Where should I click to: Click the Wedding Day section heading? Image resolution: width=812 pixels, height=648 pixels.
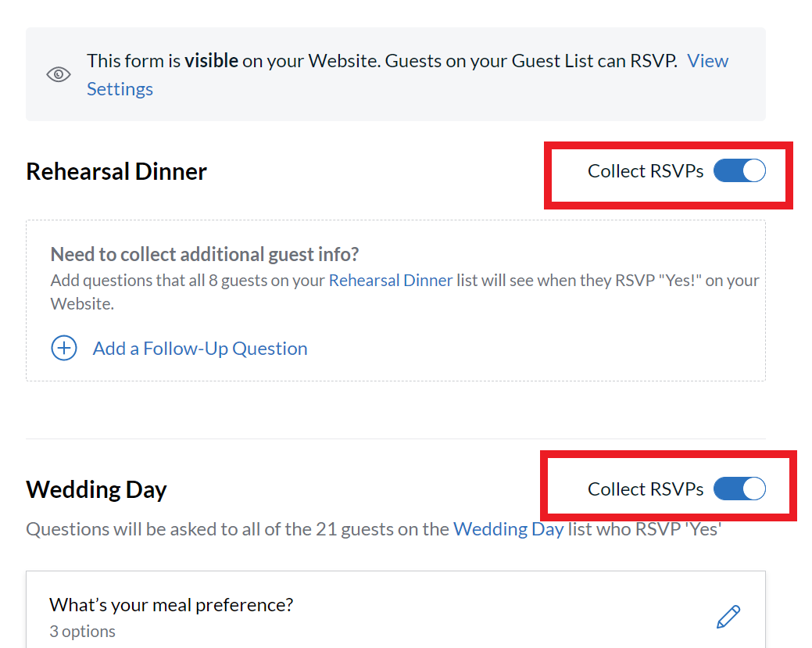(96, 489)
